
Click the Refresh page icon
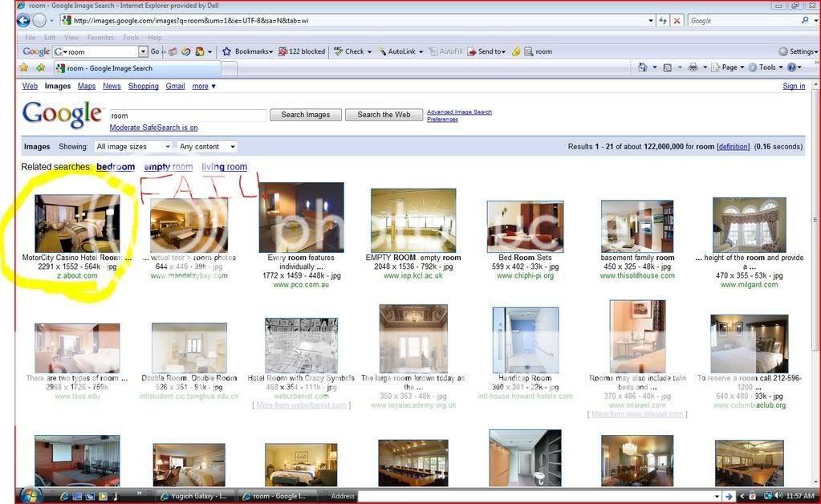click(x=663, y=21)
